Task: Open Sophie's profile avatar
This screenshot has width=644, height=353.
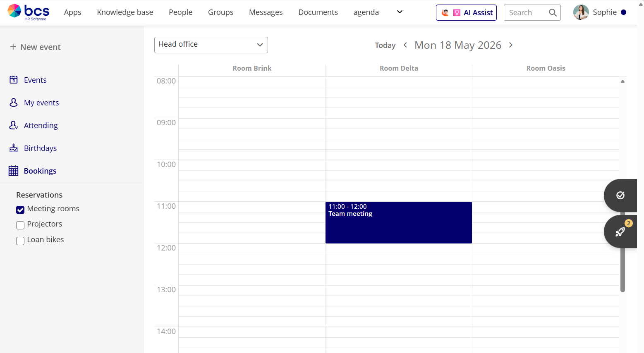Action: tap(581, 12)
